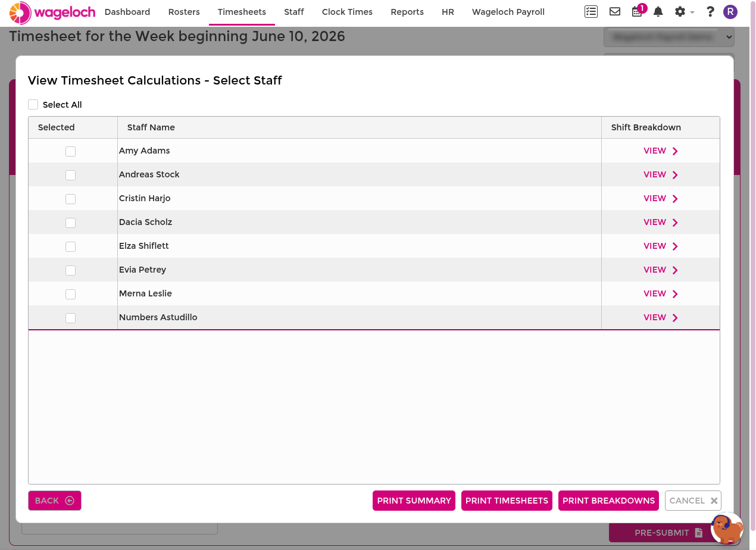View shift breakdown for Elza Shiflett

pyautogui.click(x=661, y=246)
